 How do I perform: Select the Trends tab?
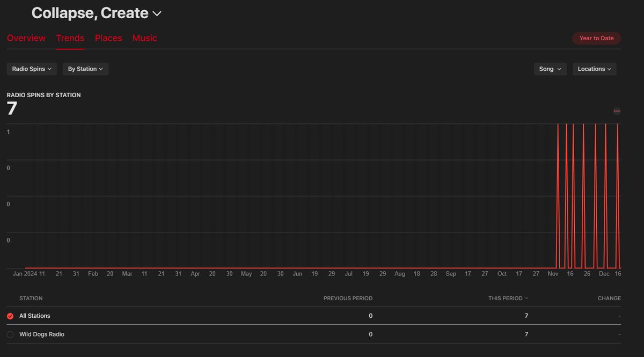(70, 38)
